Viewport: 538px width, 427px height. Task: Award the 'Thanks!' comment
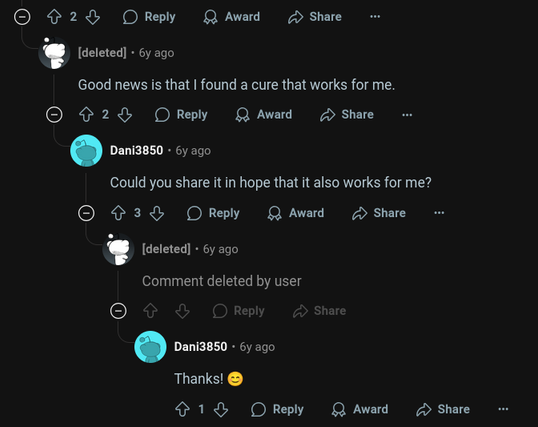(x=360, y=409)
